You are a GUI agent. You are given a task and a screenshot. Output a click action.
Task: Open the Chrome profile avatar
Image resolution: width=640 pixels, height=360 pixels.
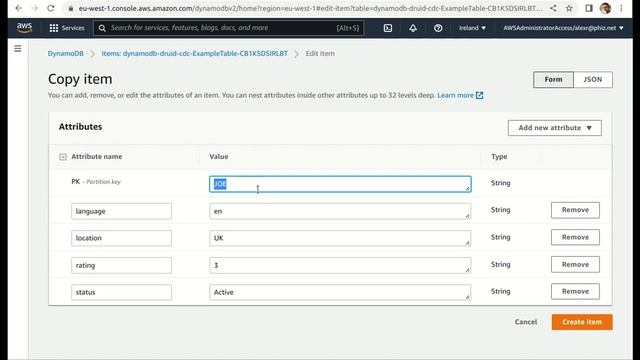(x=605, y=8)
